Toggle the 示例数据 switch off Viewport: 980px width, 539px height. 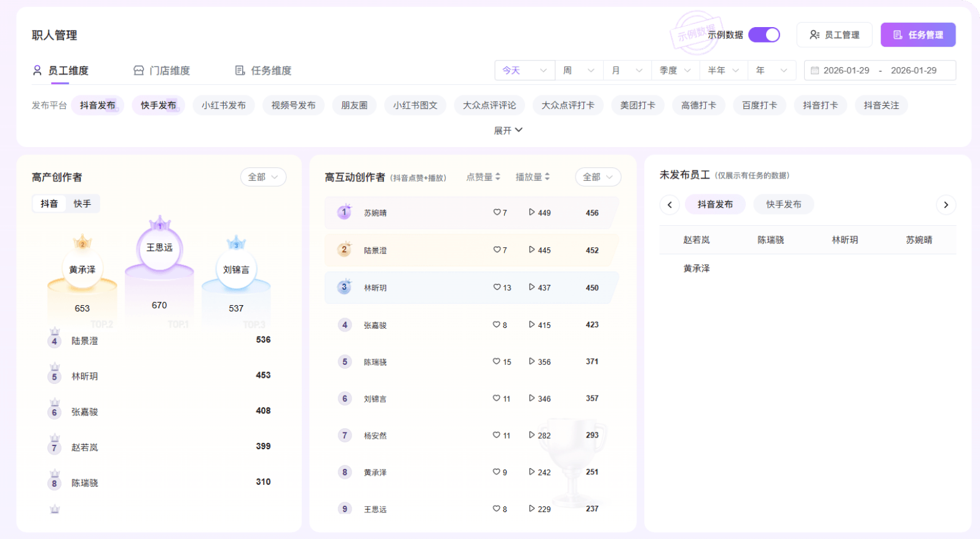764,35
